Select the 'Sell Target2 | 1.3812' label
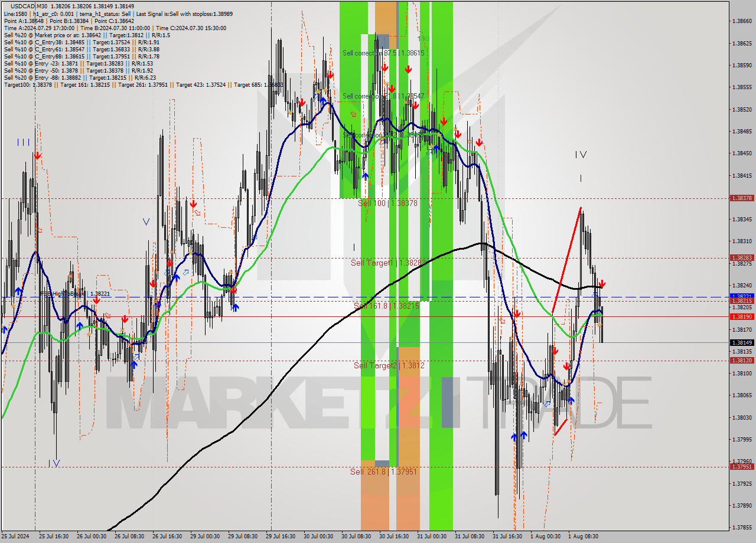The image size is (756, 543). [389, 365]
